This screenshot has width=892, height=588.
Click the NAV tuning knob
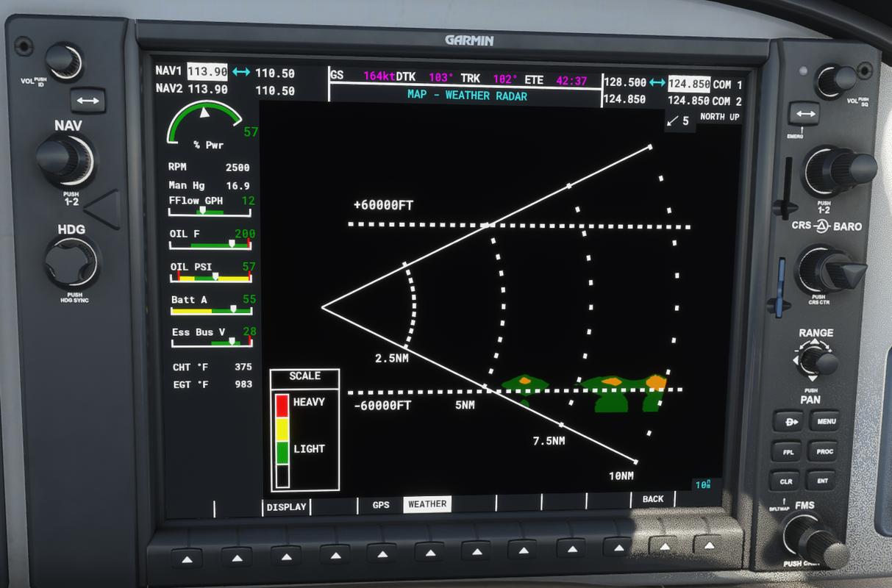[65, 159]
